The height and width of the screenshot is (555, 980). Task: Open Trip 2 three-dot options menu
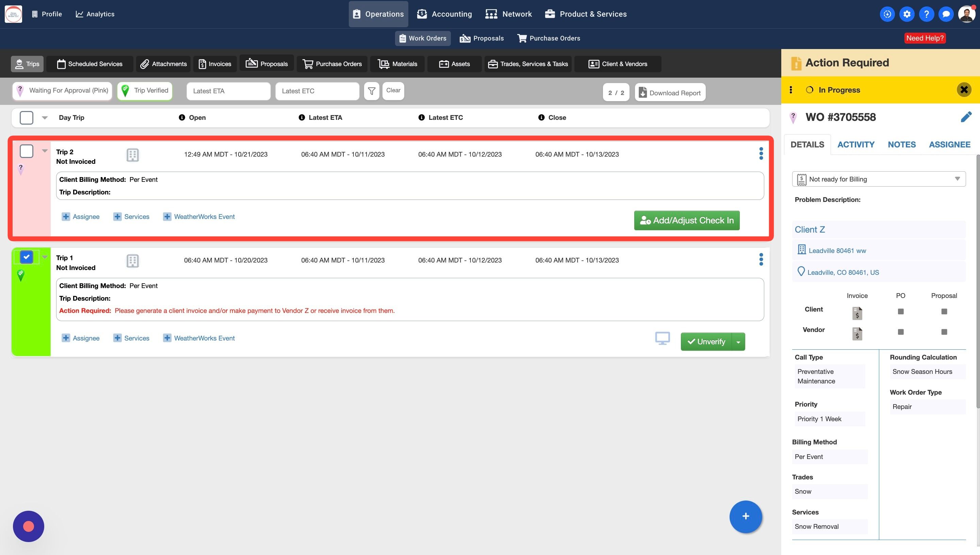point(761,154)
